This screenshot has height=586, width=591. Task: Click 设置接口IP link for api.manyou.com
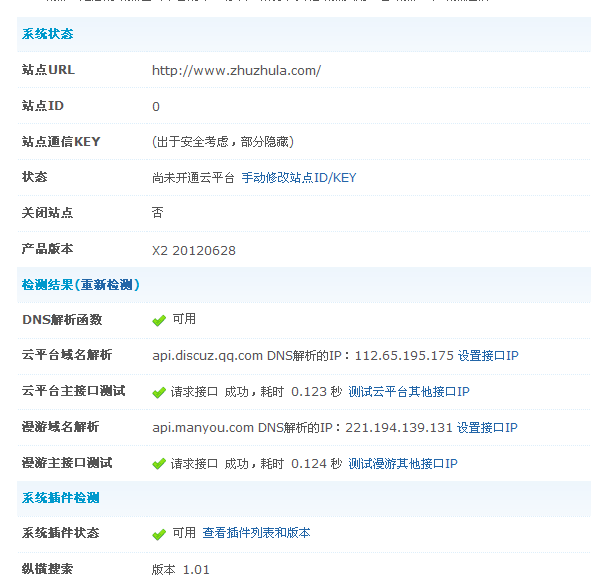487,427
